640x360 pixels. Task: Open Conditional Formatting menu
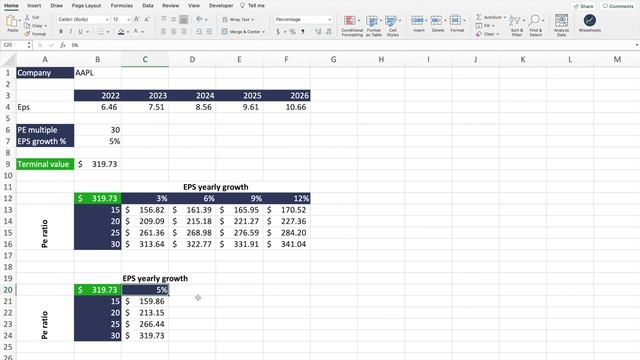(x=352, y=26)
